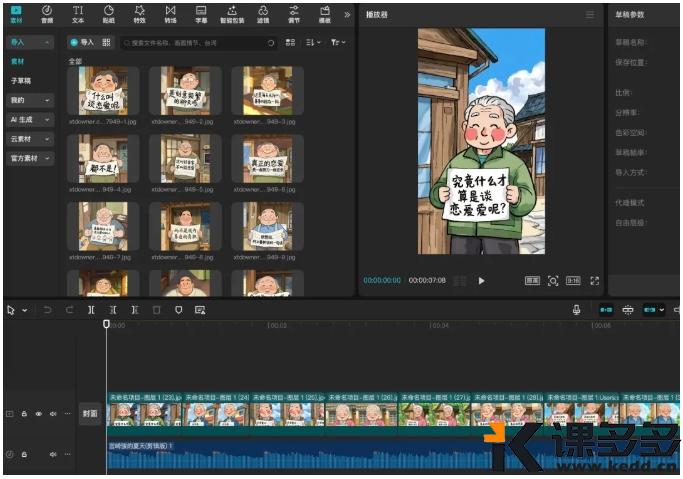Switch to the 字幕 captions tab
This screenshot has width=683, height=479.
tap(201, 13)
